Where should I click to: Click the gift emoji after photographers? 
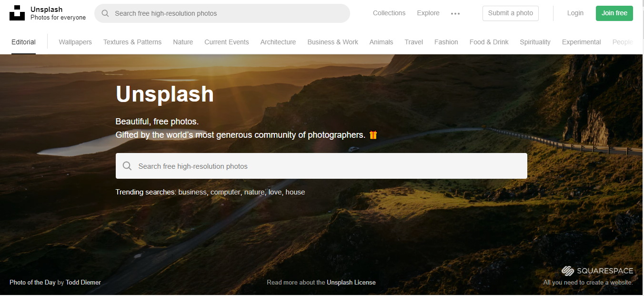click(x=373, y=134)
